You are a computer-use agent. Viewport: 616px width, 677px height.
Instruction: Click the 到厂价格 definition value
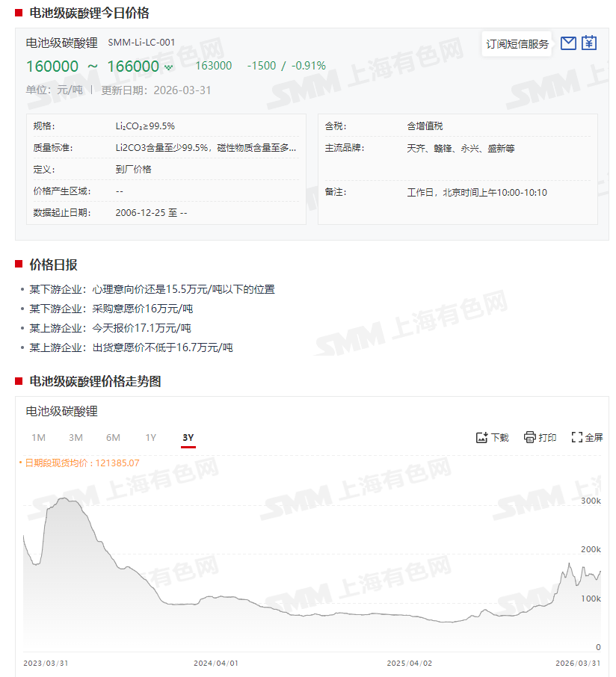[133, 169]
